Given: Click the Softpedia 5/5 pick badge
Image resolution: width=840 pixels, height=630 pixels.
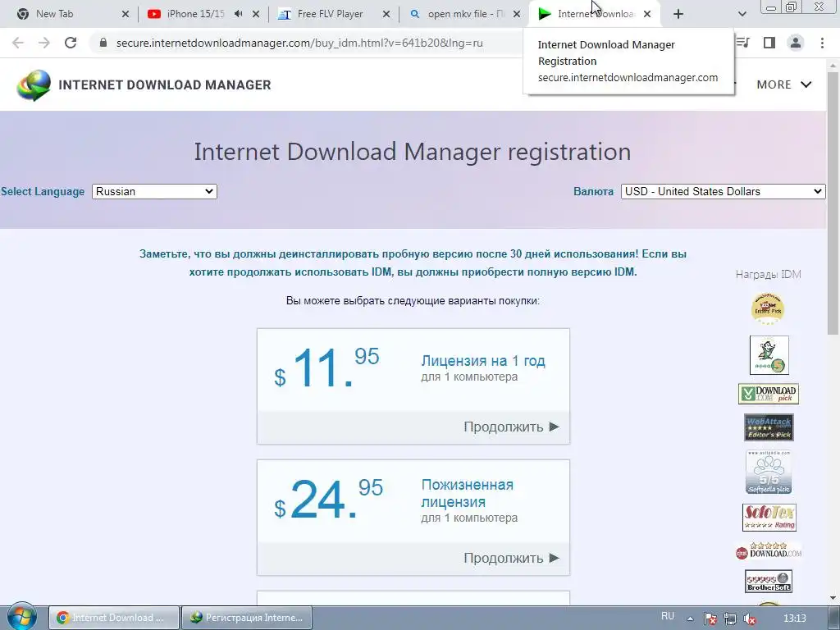Looking at the screenshot, I should (769, 472).
